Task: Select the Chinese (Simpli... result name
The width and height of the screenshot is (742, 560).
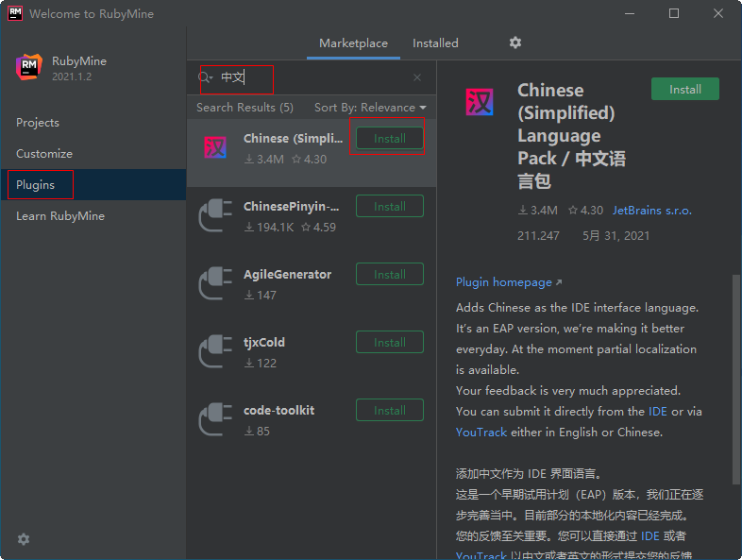Action: pos(293,138)
